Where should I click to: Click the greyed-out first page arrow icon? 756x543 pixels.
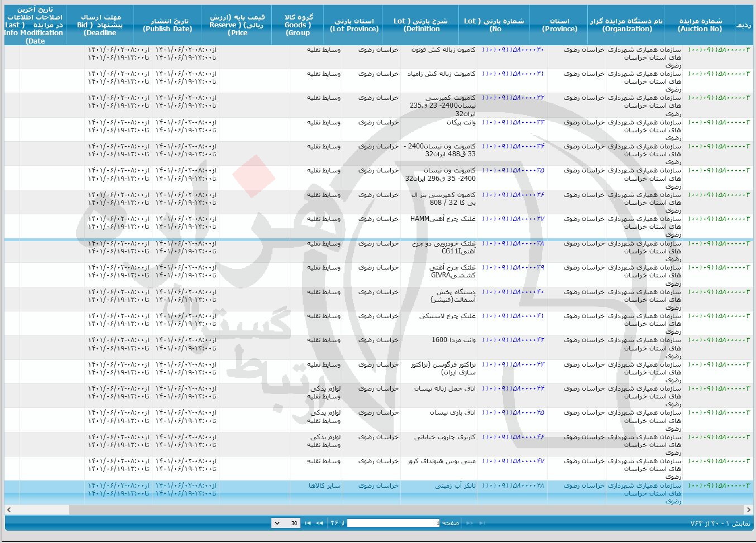(x=482, y=523)
